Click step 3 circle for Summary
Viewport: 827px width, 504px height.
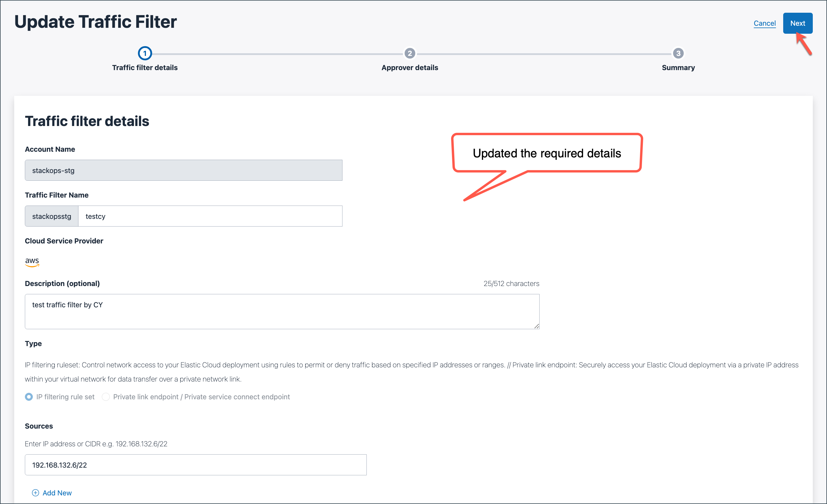click(678, 53)
